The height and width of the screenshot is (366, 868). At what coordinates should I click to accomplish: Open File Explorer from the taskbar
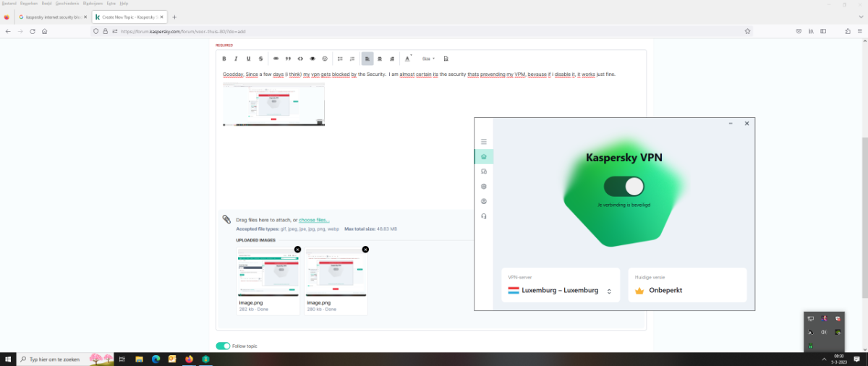[139, 359]
